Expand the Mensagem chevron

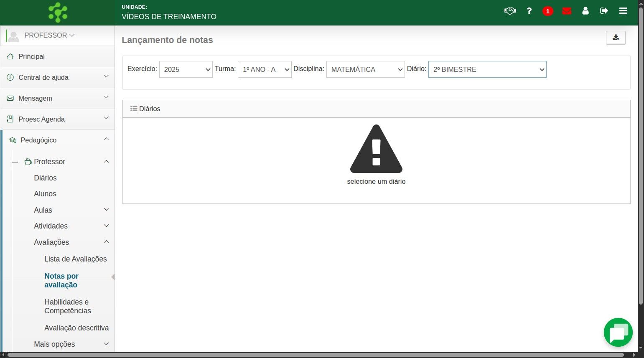click(x=106, y=97)
